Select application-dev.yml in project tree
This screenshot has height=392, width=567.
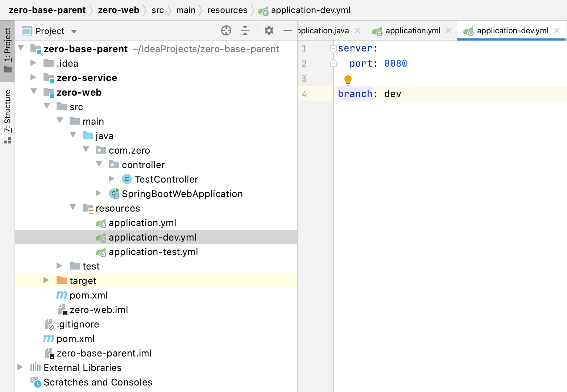point(156,237)
